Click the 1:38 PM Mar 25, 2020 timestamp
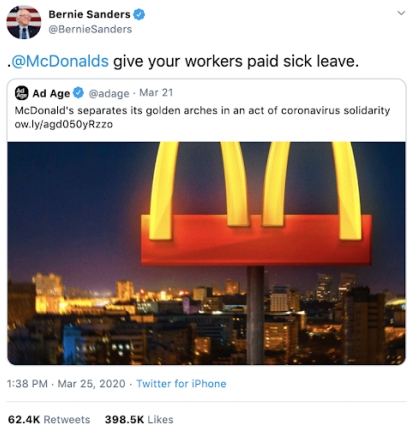The width and height of the screenshot is (410, 434). pyautogui.click(x=66, y=384)
